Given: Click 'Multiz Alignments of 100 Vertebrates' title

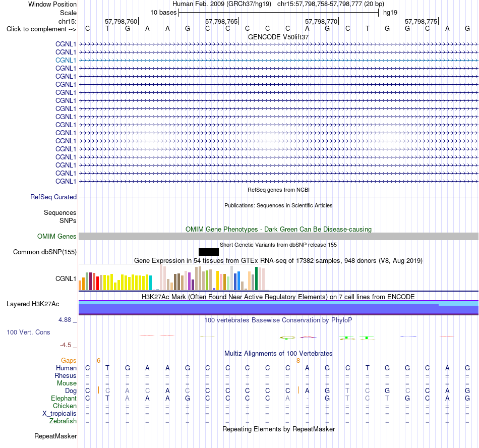Looking at the screenshot, I should (278, 353).
